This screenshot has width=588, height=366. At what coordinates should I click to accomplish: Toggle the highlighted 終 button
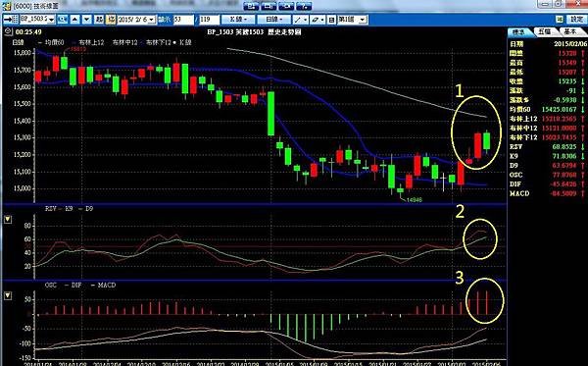111,20
